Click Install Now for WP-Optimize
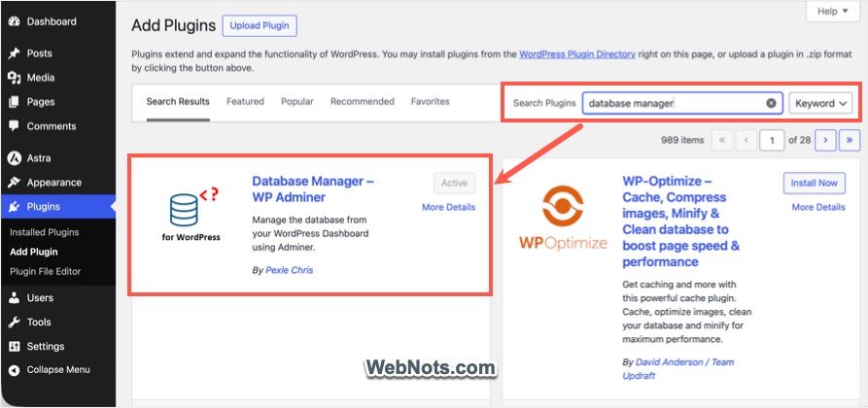868x408 pixels. pos(815,184)
